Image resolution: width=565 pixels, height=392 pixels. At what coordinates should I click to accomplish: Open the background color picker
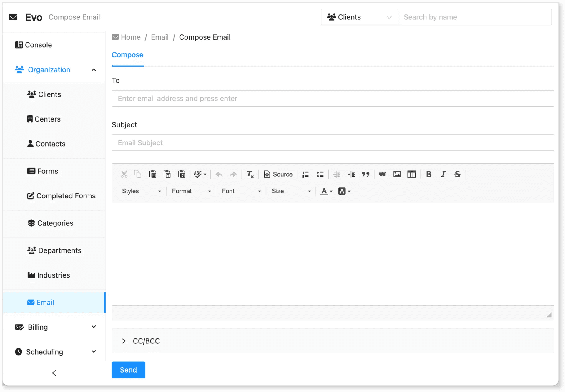345,191
